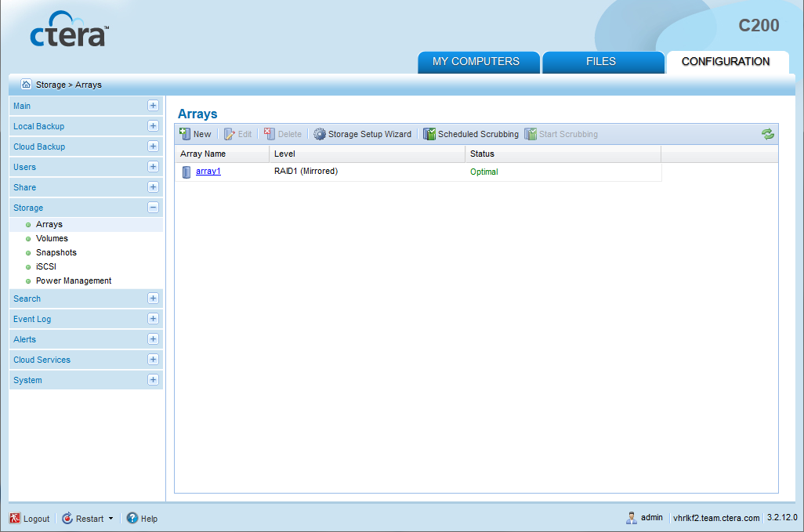
Task: Refresh the Arrays list with green arrows icon
Action: point(768,134)
